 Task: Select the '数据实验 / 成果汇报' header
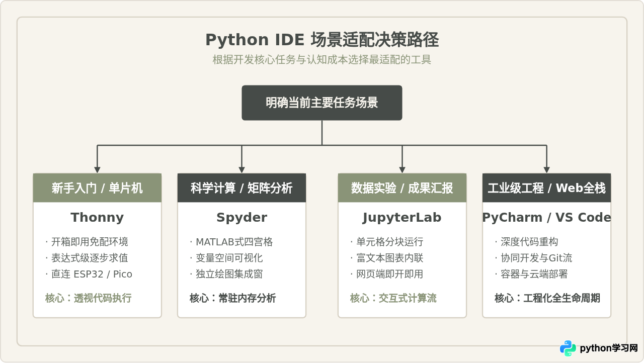pos(402,188)
